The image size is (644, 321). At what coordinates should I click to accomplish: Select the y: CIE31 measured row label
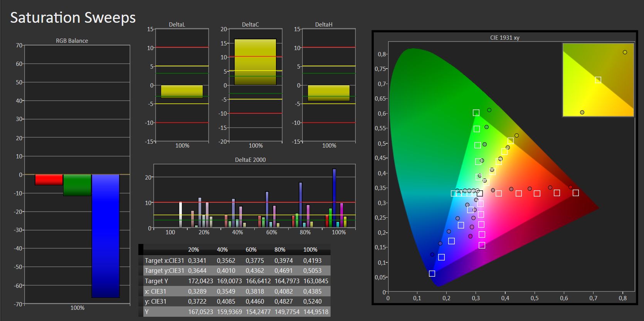[155, 301]
